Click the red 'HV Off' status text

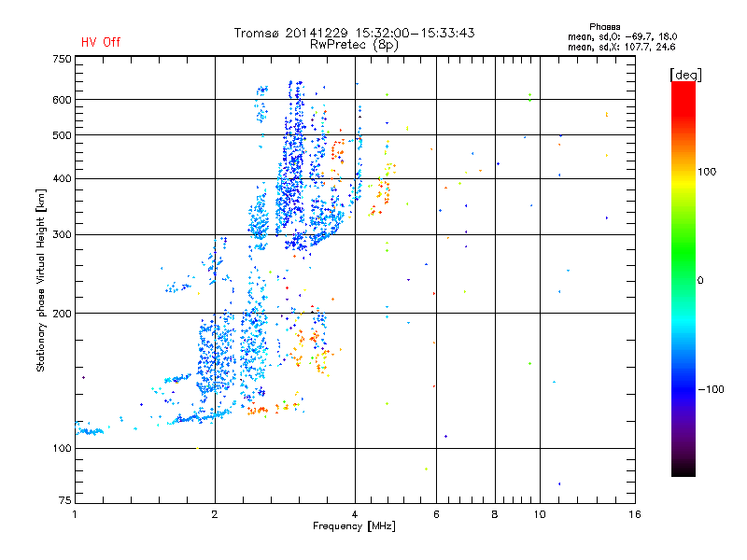pyautogui.click(x=101, y=42)
